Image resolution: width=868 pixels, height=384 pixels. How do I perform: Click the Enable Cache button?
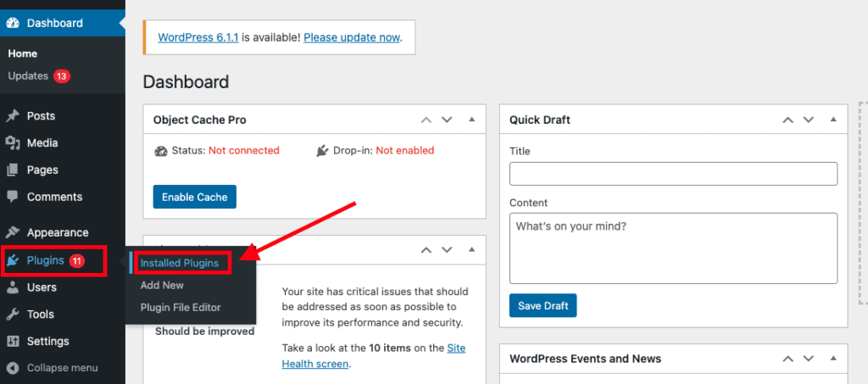[194, 197]
